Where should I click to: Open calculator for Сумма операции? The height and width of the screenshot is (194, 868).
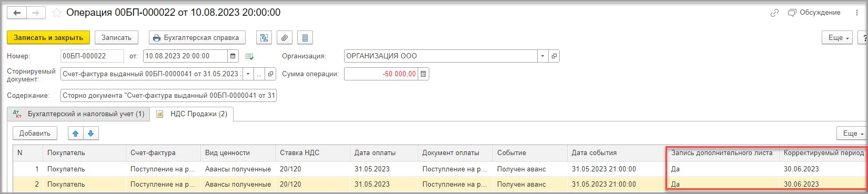click(x=423, y=74)
